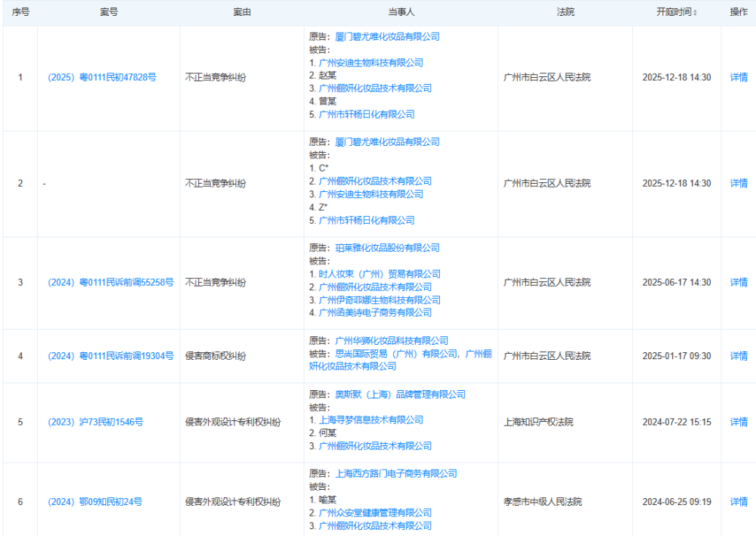756x536 pixels.
Task: Click 详情 on row 3
Action: pos(739,281)
